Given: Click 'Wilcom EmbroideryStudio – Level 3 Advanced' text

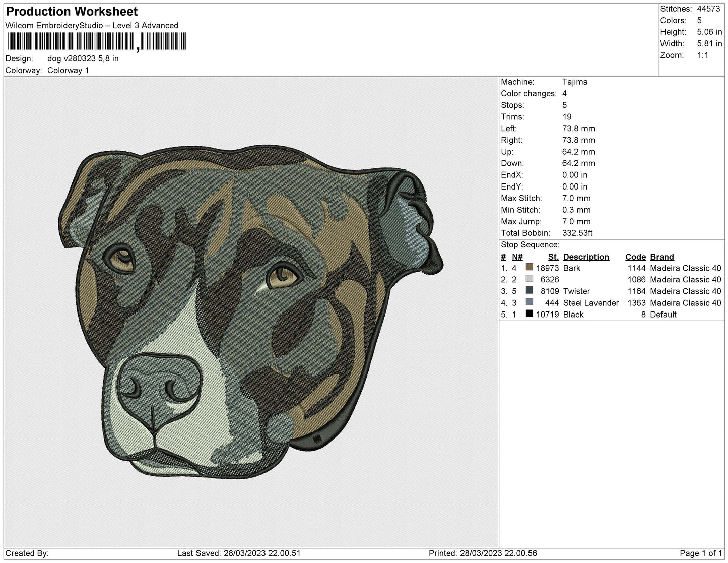Looking at the screenshot, I should click(x=92, y=26).
